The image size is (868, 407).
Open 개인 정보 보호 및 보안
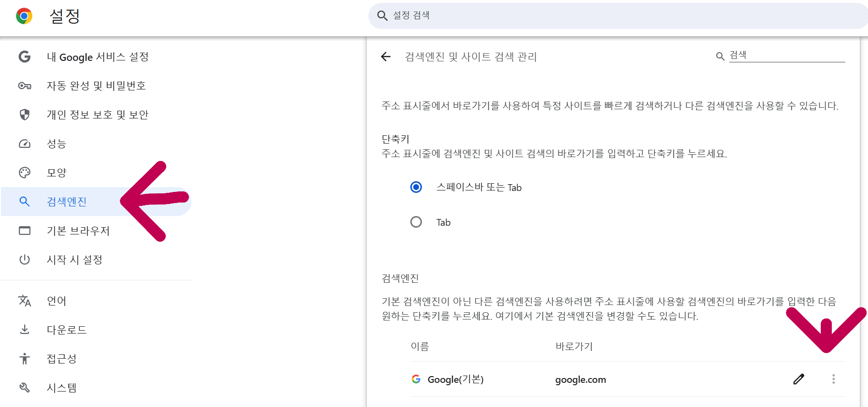point(98,115)
